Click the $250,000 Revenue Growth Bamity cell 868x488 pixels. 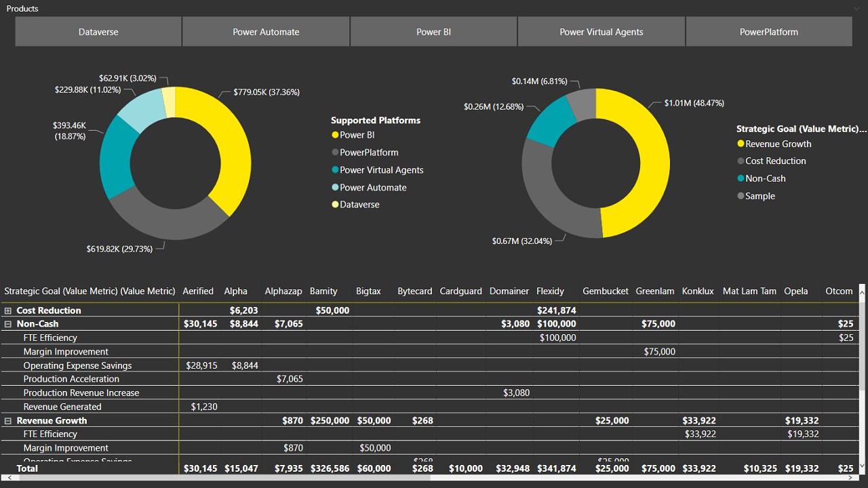click(x=330, y=420)
